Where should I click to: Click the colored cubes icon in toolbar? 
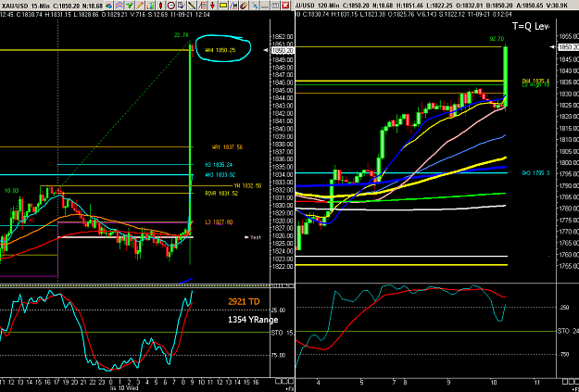coord(108,6)
